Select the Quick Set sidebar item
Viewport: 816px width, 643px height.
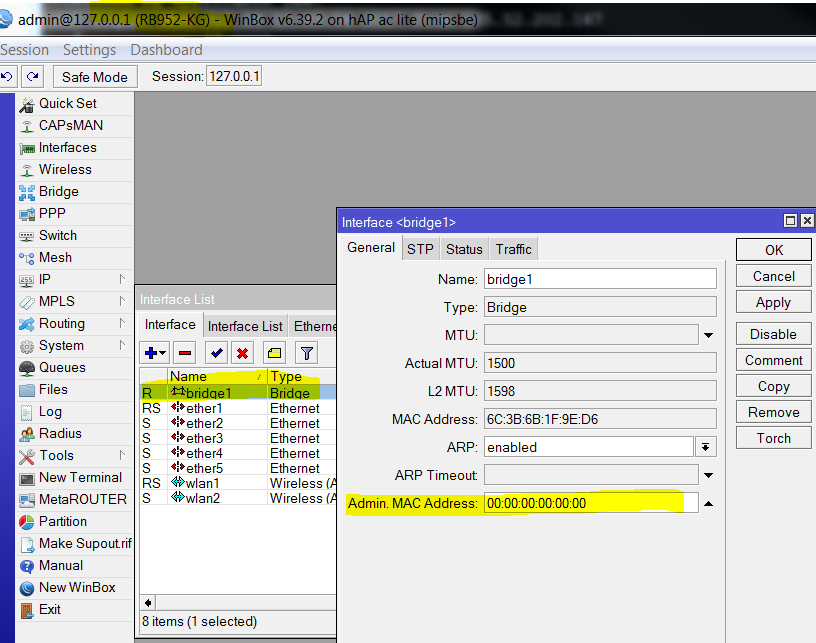tap(67, 103)
